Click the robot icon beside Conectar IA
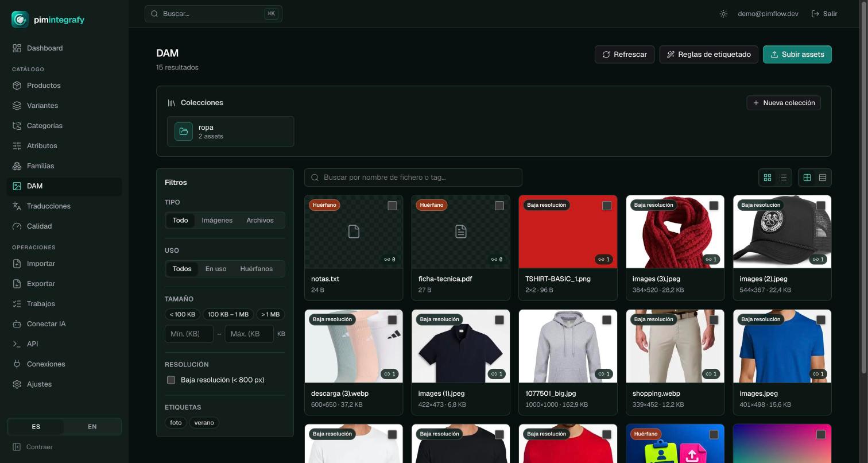 [17, 324]
